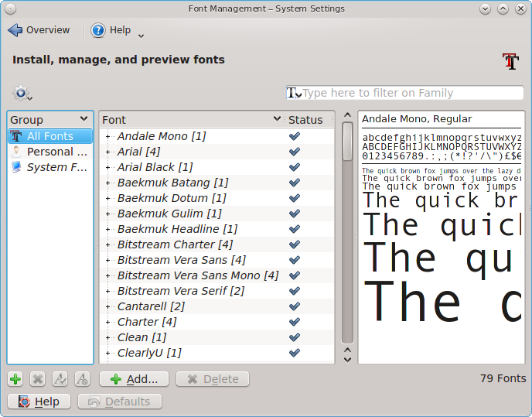Create a new font group with green plus
Viewport: 532px width, 417px height.
pos(15,379)
